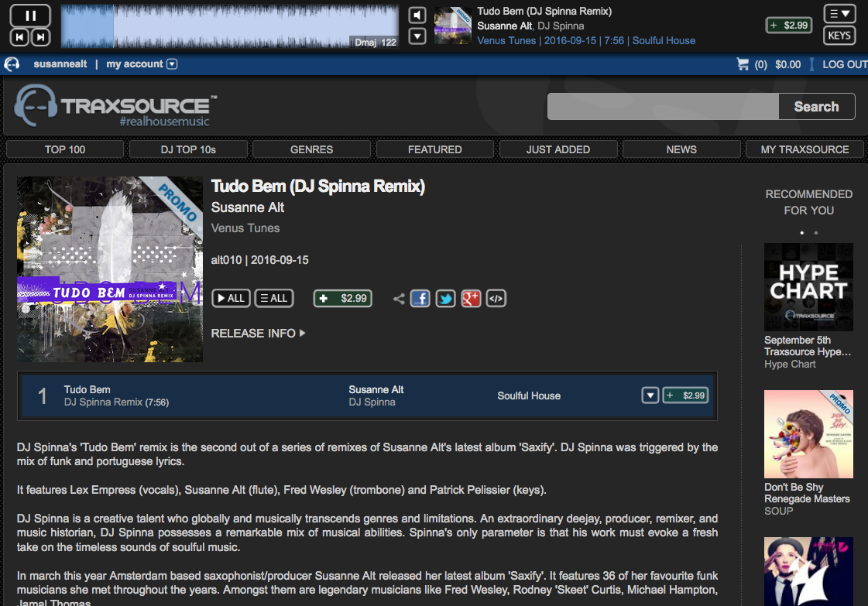
Task: Expand RELEASE INFO section
Action: [x=258, y=333]
